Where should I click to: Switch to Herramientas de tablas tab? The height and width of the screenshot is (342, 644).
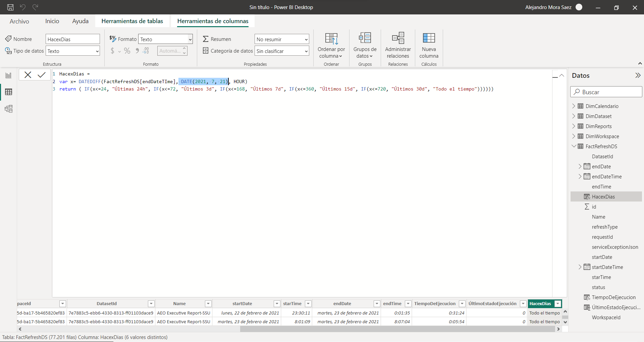coord(132,21)
